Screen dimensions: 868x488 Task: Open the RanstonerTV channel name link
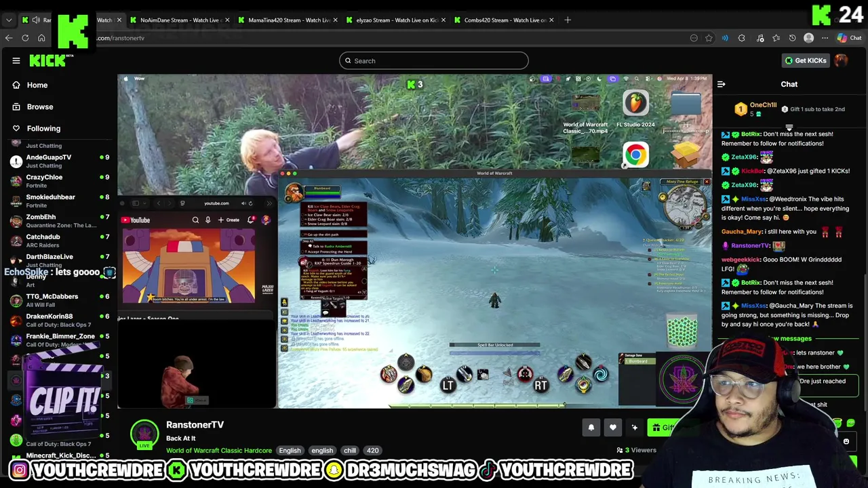[x=195, y=425]
